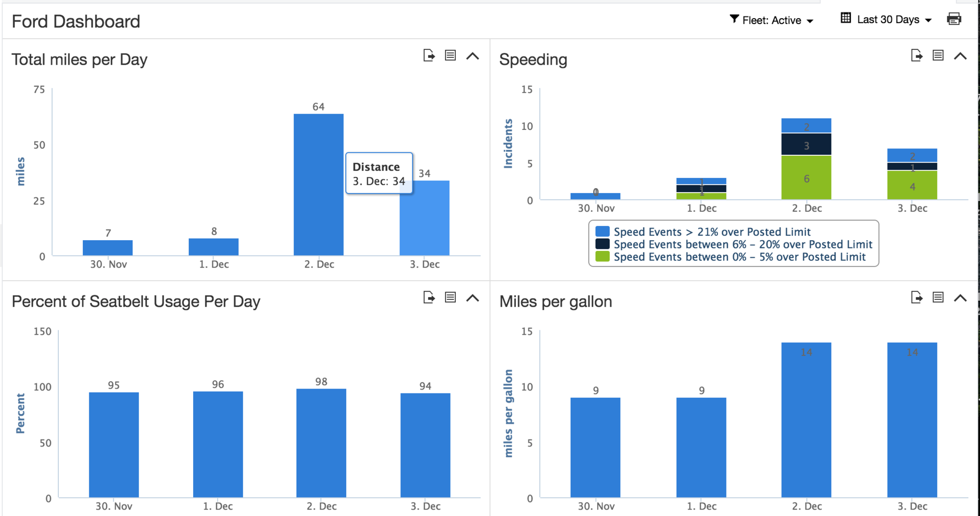Show data list for Speeding chart

coord(938,56)
